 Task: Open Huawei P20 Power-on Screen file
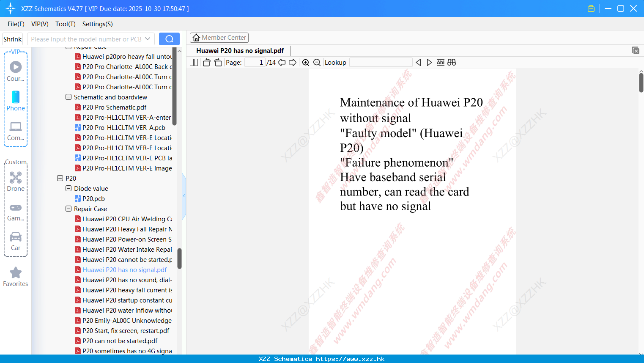(123, 239)
